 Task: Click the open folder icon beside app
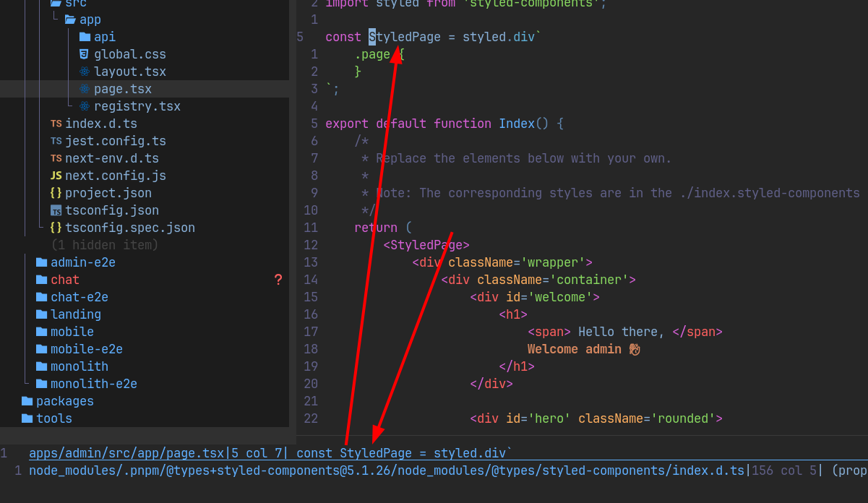pos(71,20)
